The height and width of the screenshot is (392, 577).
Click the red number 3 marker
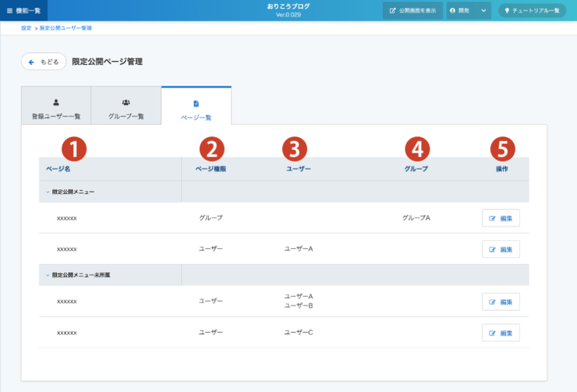[x=294, y=149]
